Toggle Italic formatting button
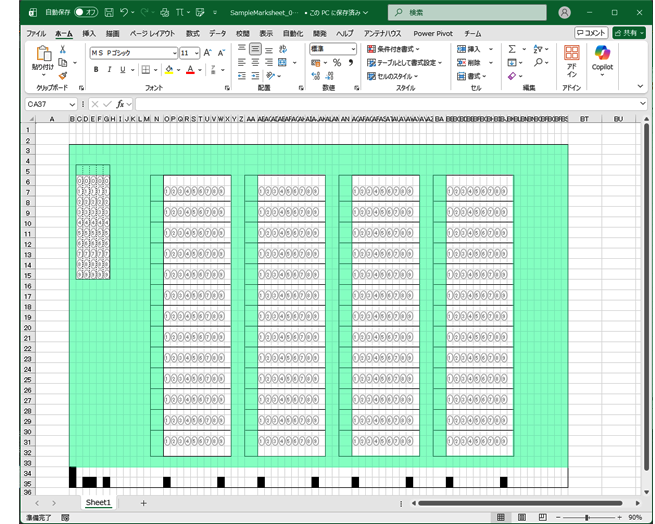Image resolution: width=655 pixels, height=524 pixels. coord(109,70)
